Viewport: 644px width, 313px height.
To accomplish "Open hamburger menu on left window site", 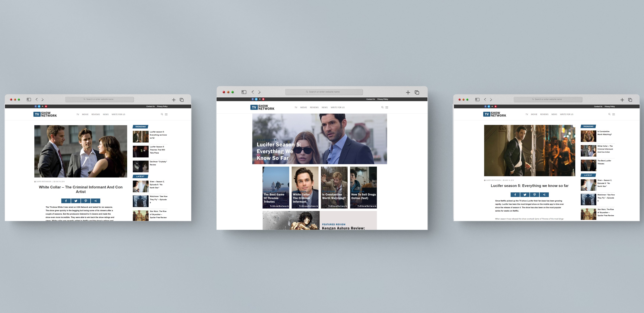I will coord(166,114).
